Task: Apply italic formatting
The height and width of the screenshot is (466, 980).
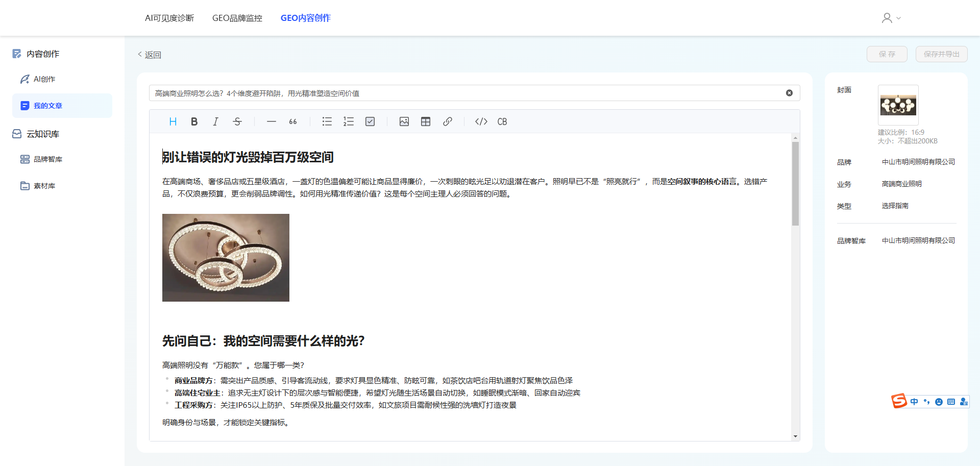Action: point(215,121)
